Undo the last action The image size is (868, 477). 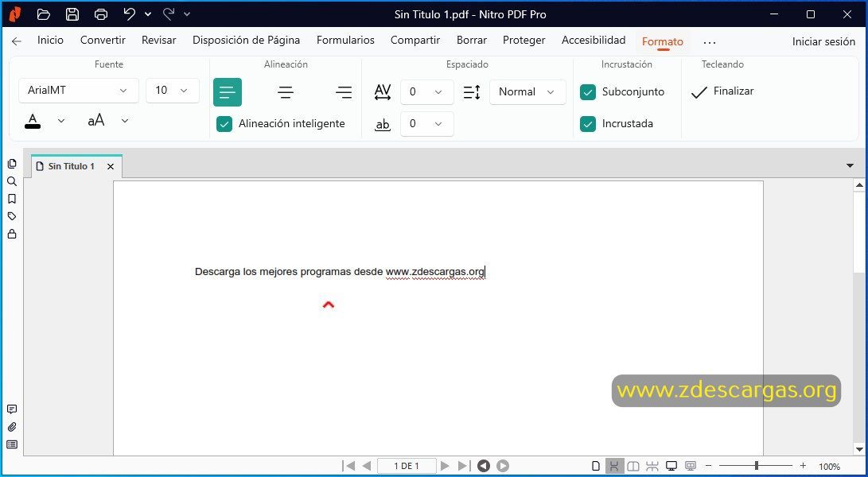(x=129, y=14)
